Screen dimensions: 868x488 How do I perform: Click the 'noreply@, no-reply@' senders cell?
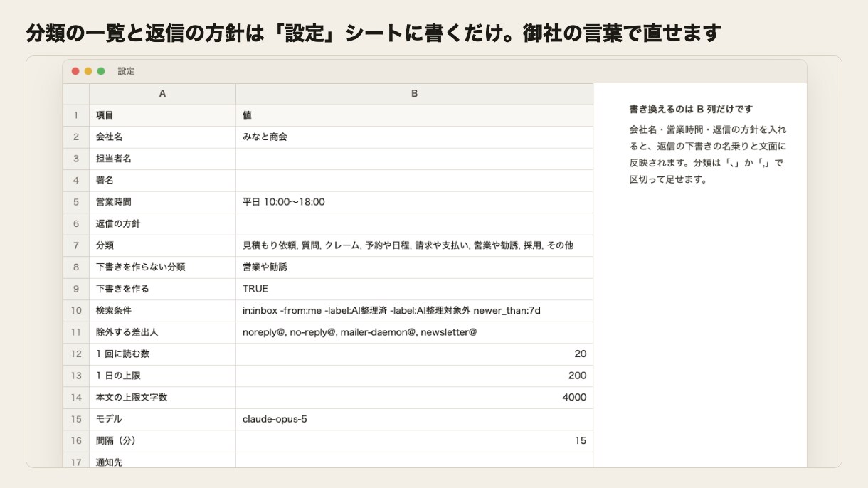(x=414, y=332)
